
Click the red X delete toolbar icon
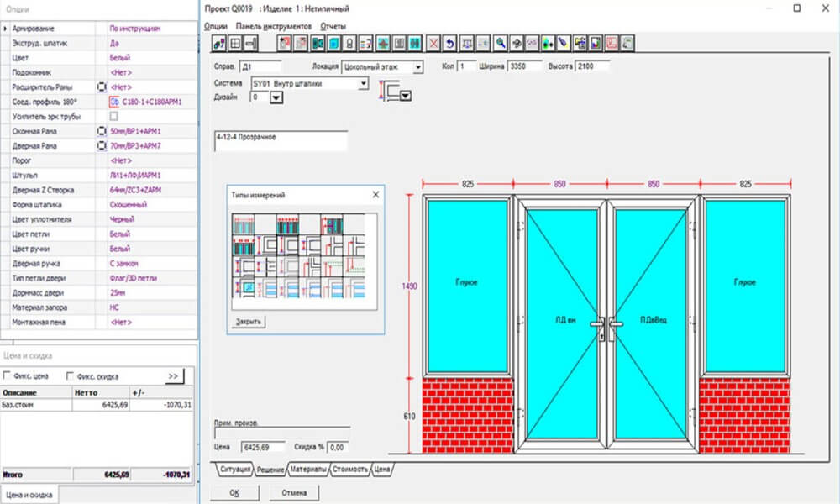(433, 42)
